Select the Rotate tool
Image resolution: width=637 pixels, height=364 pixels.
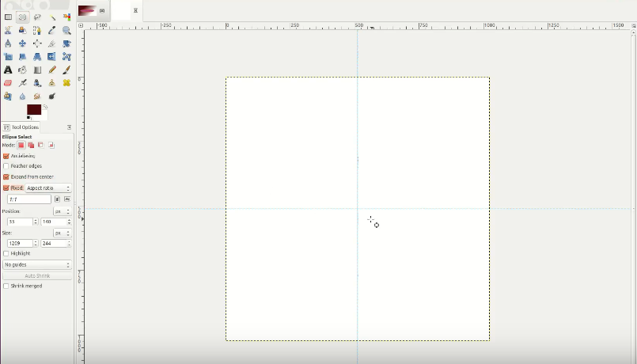(x=66, y=44)
